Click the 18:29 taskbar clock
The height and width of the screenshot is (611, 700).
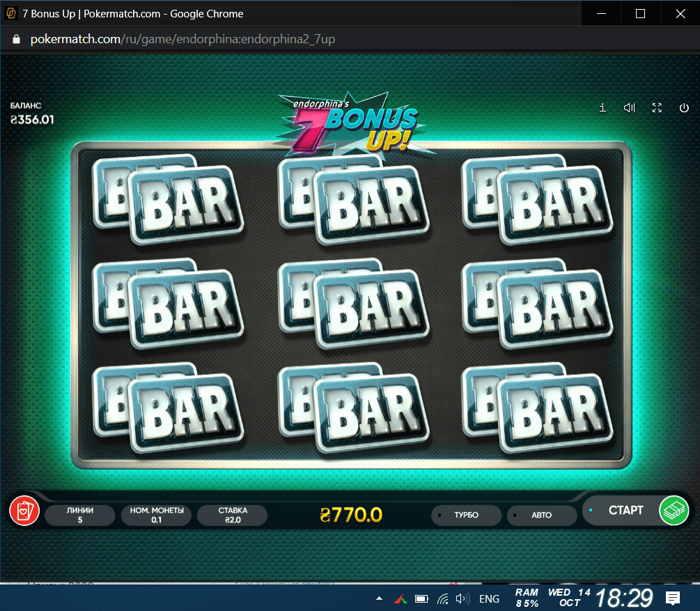click(x=623, y=598)
